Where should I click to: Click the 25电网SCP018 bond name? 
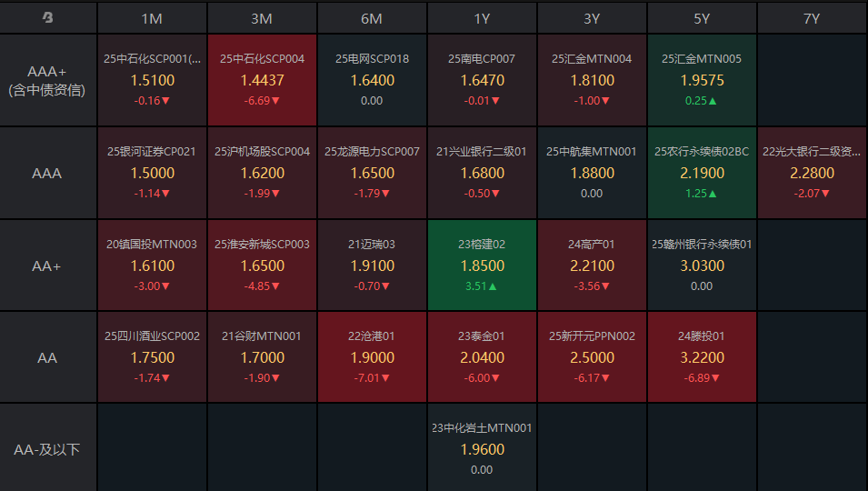click(x=372, y=59)
